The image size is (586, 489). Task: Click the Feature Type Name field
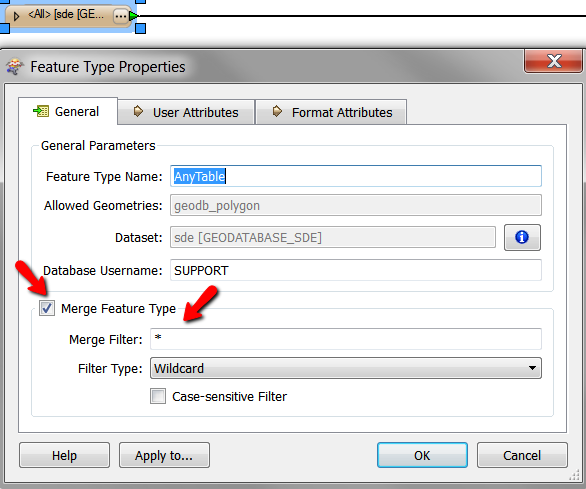(356, 176)
